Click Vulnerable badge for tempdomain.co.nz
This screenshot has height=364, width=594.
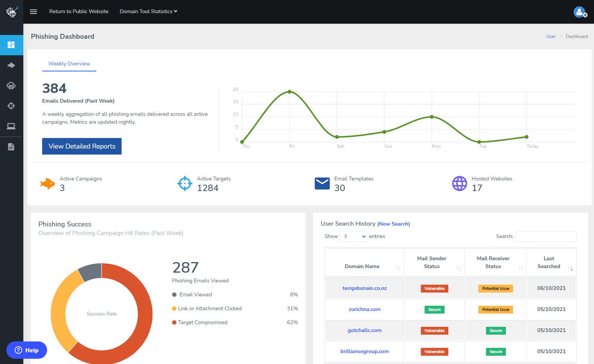pyautogui.click(x=434, y=288)
